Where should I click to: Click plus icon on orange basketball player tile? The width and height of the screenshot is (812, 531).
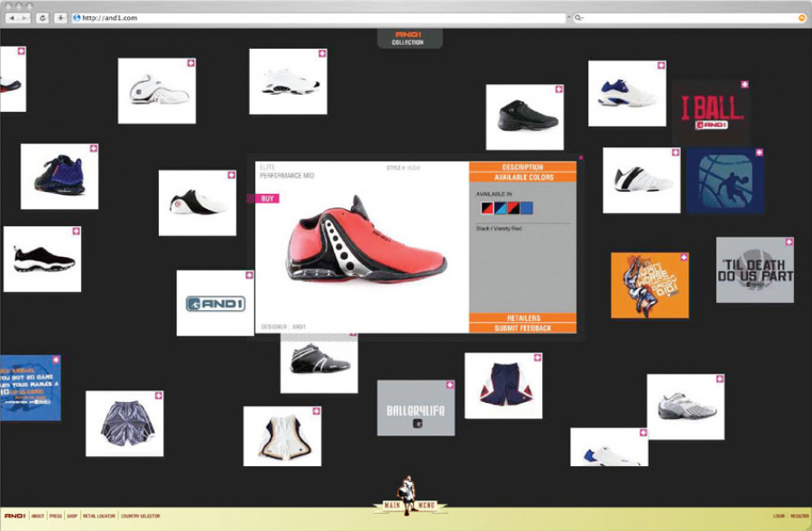pos(683,258)
